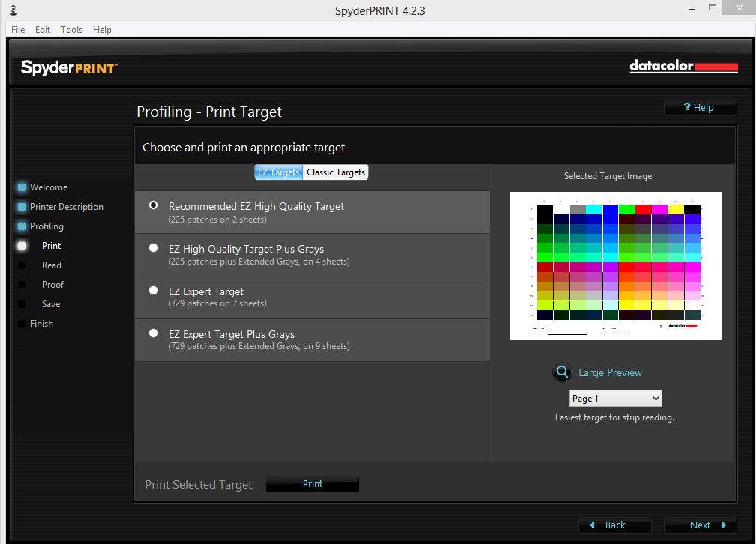Select the Proof step in sidebar
Viewport: 756px width, 544px height.
click(x=52, y=285)
